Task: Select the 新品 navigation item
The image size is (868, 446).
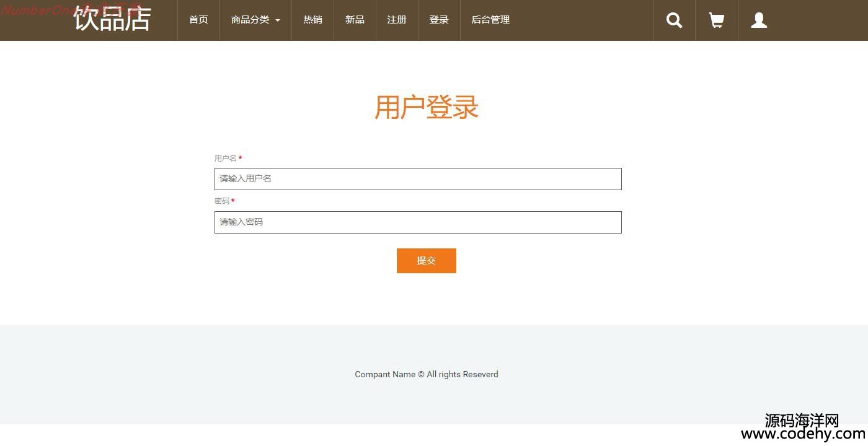Action: pos(355,20)
